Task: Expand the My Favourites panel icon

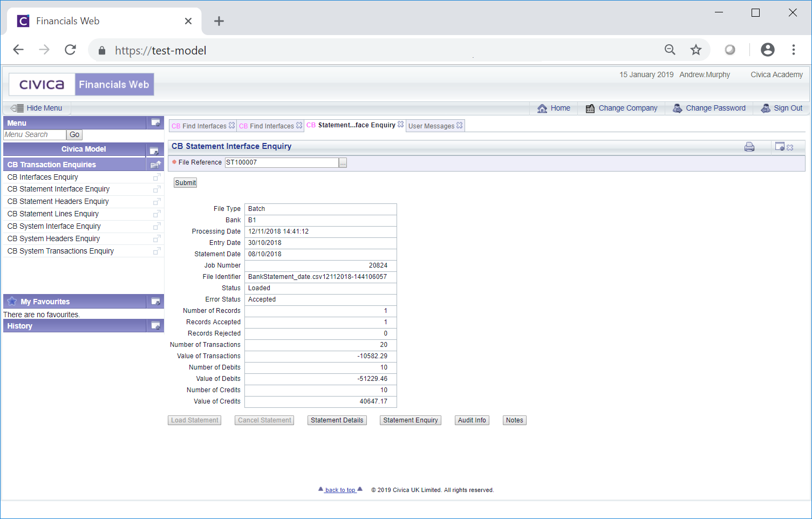Action: click(x=155, y=302)
